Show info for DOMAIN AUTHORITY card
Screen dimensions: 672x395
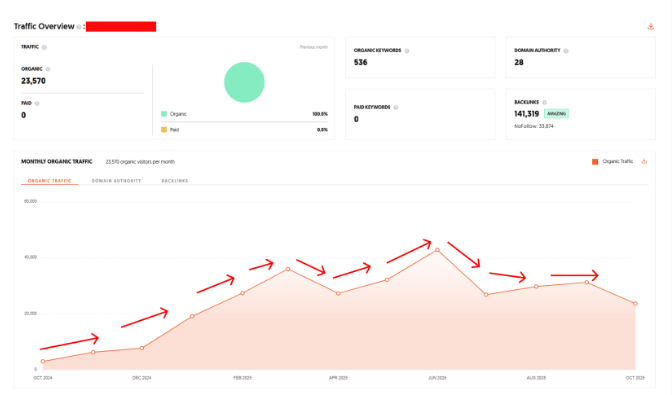(566, 51)
